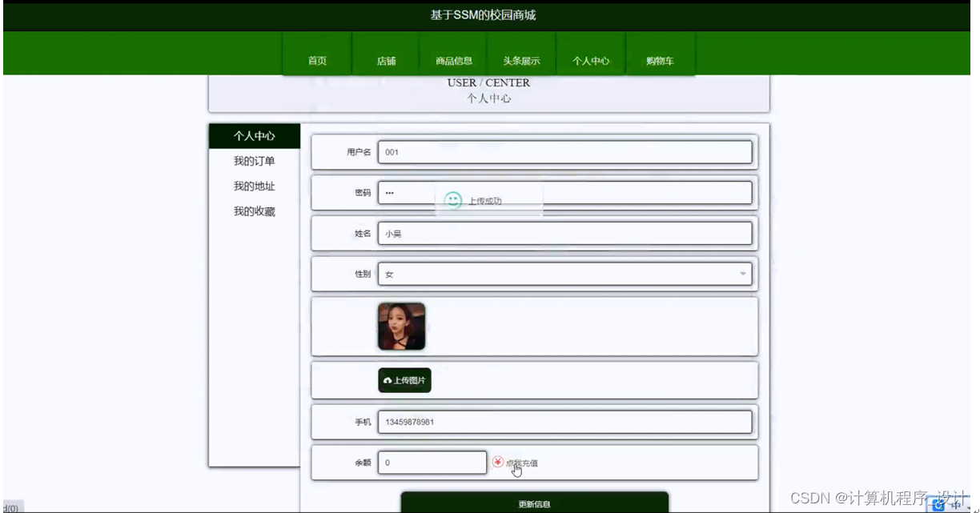Click the red yuan recharge icon
Image resolution: width=980 pixels, height=513 pixels.
tap(497, 462)
